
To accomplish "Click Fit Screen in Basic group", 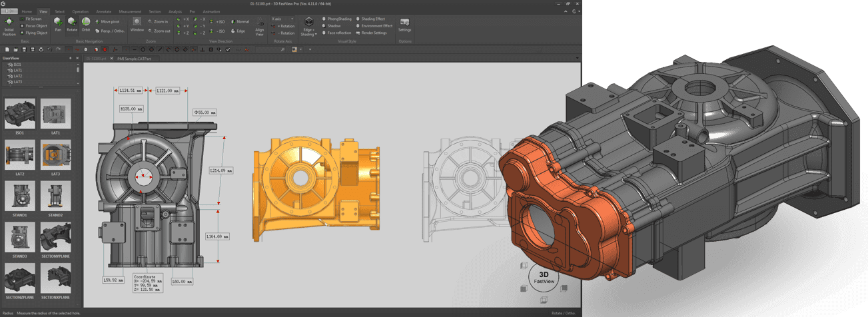I will pyautogui.click(x=31, y=19).
